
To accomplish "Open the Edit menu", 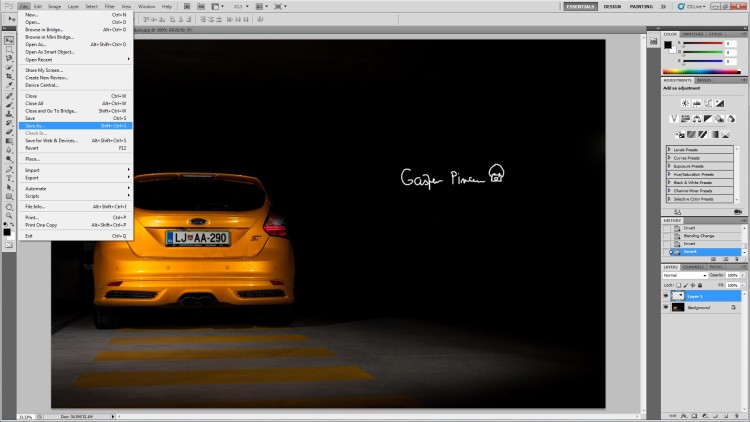I will [x=38, y=7].
